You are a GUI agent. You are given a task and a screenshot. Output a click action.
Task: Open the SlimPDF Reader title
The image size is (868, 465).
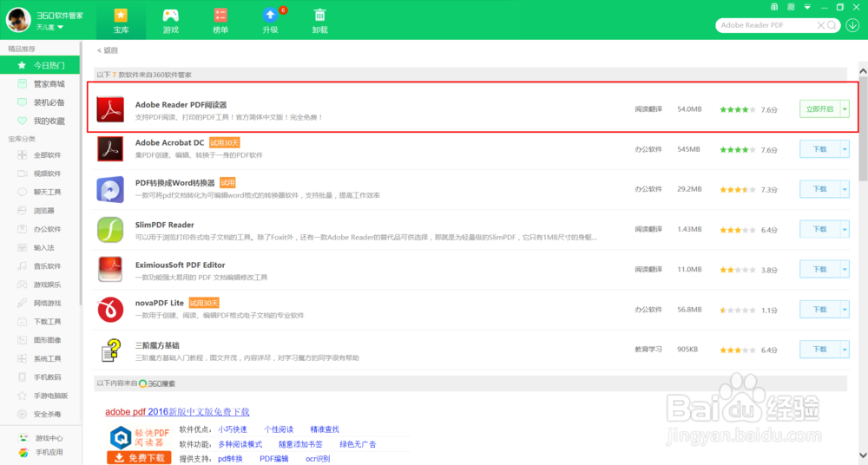pyautogui.click(x=164, y=225)
